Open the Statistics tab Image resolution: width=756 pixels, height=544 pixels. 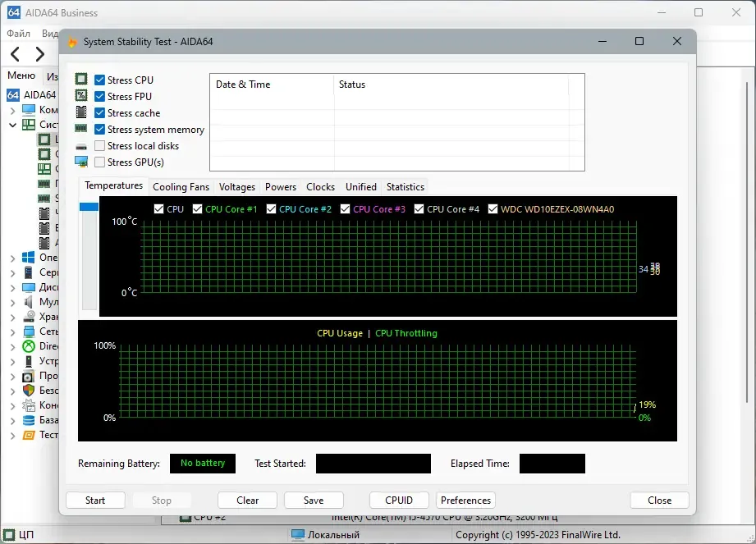tap(405, 187)
